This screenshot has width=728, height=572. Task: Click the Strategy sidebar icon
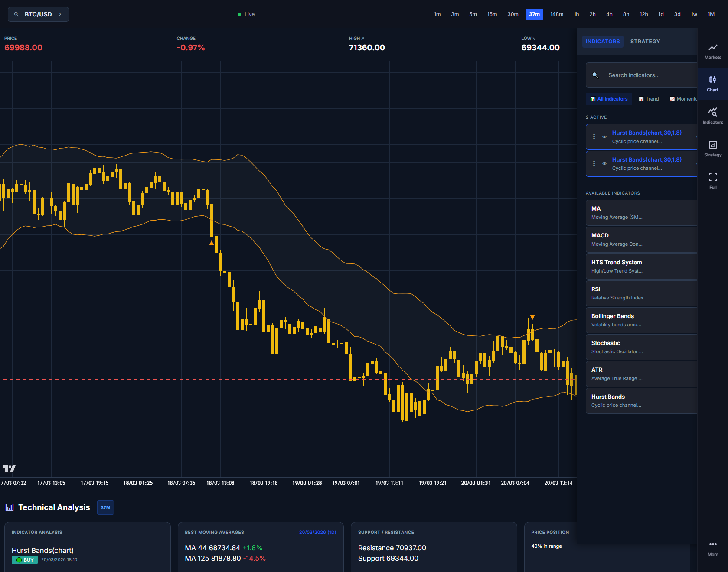pos(713,149)
